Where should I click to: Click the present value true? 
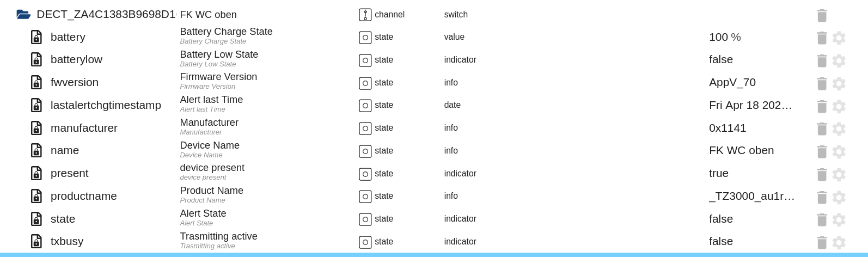[718, 173]
